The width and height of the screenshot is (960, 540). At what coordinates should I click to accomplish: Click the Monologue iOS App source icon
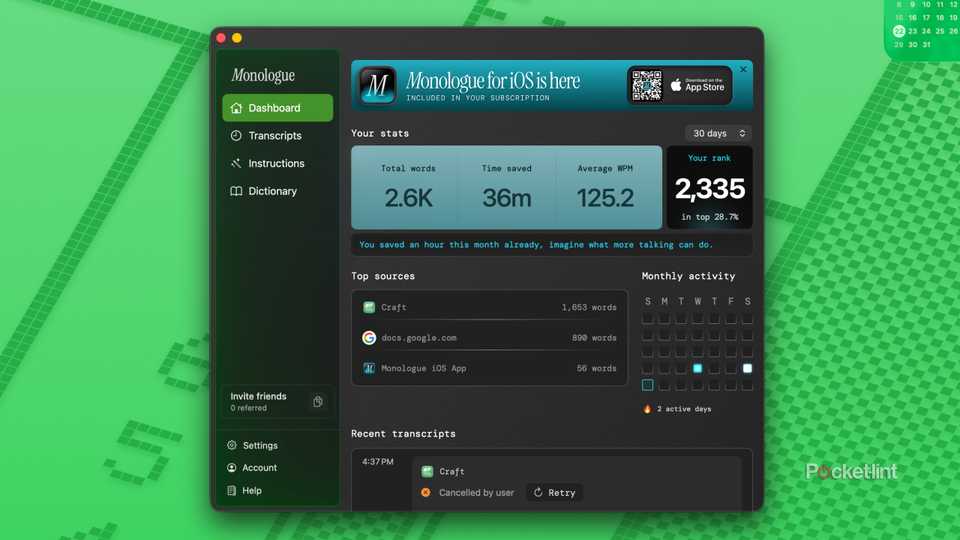369,368
